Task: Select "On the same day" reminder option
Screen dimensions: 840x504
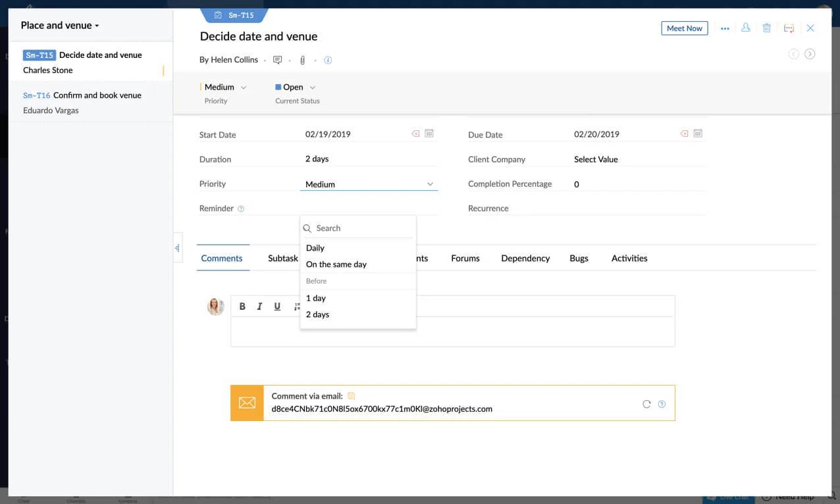Action: 336,265
